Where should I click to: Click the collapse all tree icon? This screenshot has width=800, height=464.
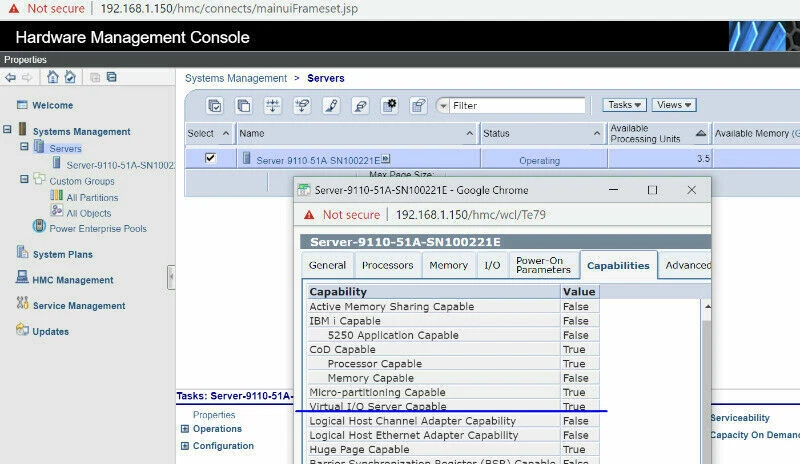pos(112,77)
